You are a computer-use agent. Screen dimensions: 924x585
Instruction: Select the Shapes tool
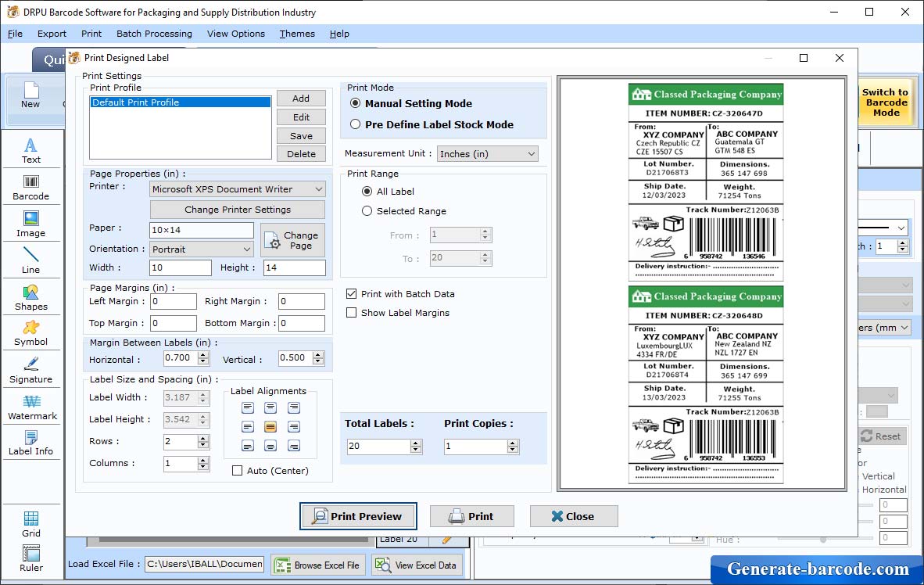point(30,298)
